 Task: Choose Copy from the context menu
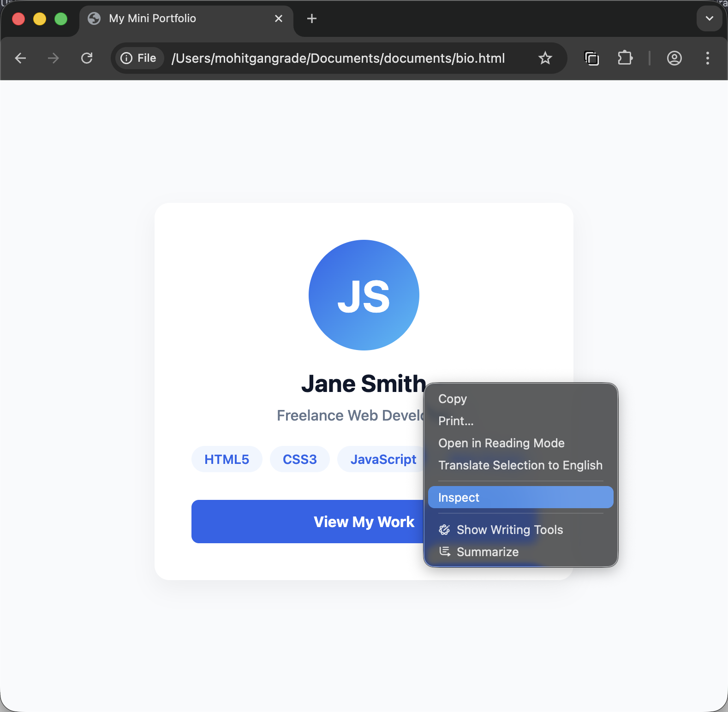[520, 399]
